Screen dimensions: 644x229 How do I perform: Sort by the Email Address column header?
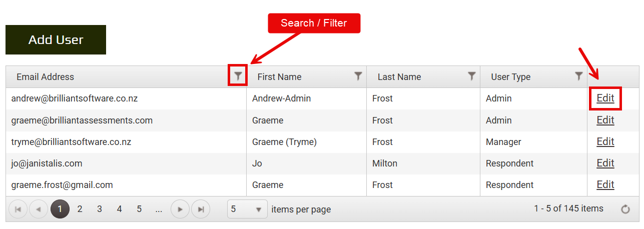click(x=45, y=77)
